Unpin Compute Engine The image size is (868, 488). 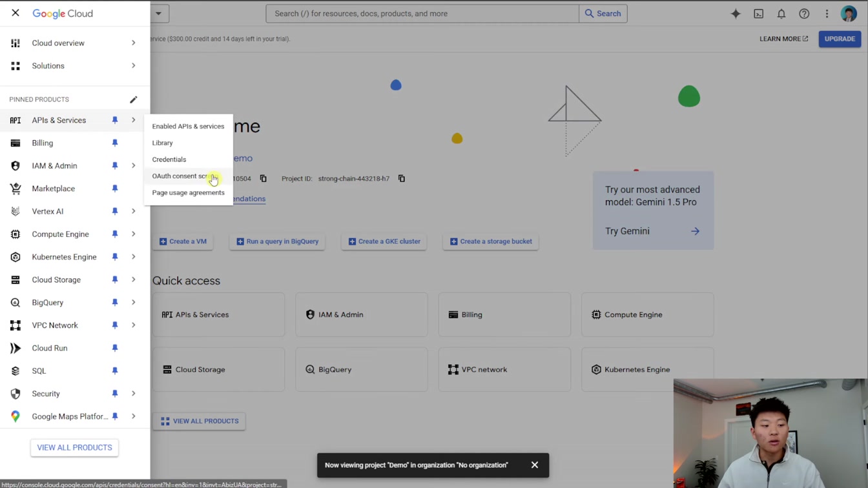tap(115, 234)
